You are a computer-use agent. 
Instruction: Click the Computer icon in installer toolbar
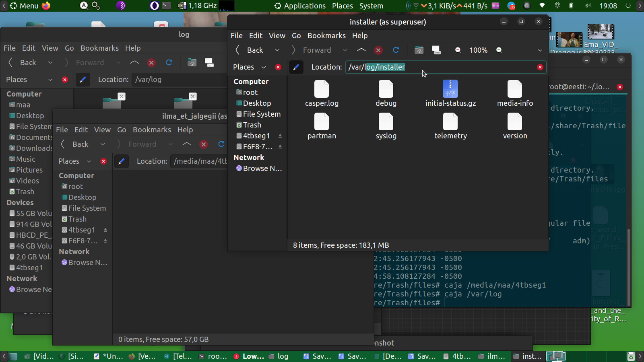tap(436, 50)
